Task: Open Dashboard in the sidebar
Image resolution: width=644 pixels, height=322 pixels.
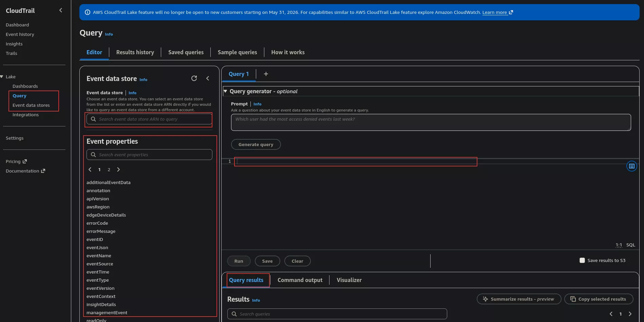Action: point(17,25)
